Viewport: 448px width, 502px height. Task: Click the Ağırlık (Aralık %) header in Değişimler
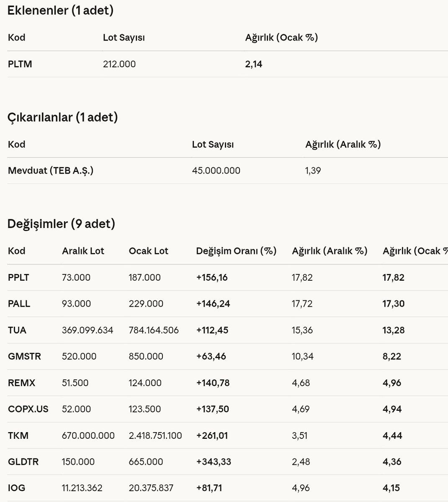330,251
